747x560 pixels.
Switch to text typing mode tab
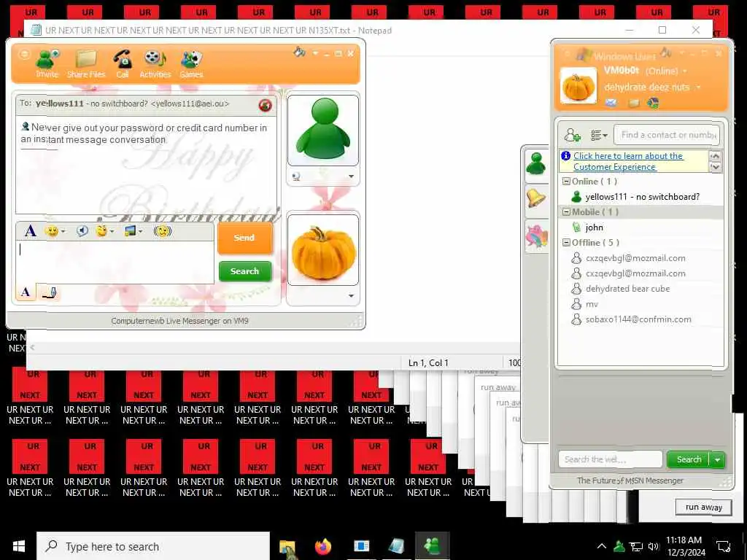coord(26,292)
